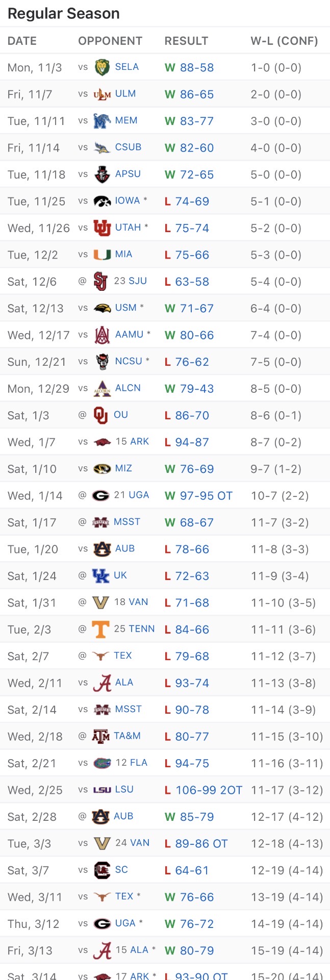Click the South Carolina Gamecocks logo
This screenshot has width=330, height=980.
click(x=102, y=870)
